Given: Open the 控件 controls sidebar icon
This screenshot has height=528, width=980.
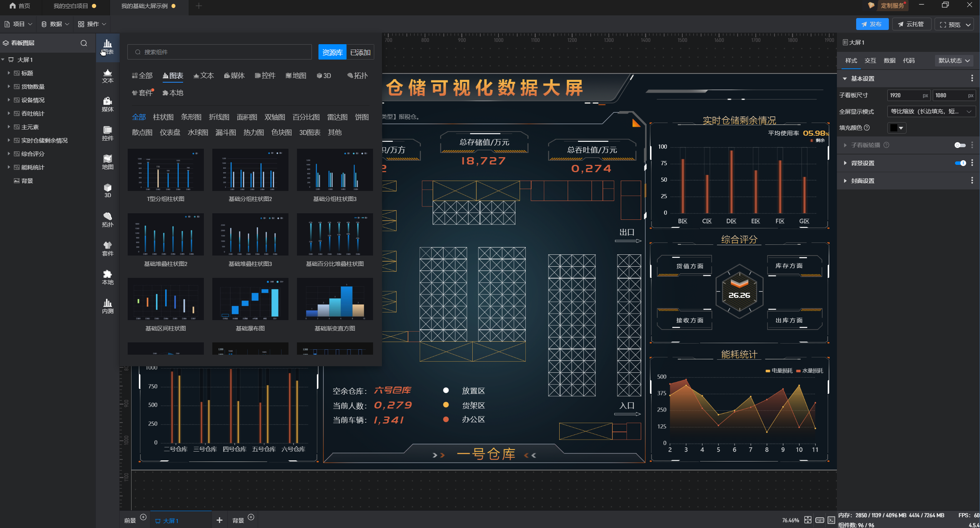Looking at the screenshot, I should tap(107, 133).
